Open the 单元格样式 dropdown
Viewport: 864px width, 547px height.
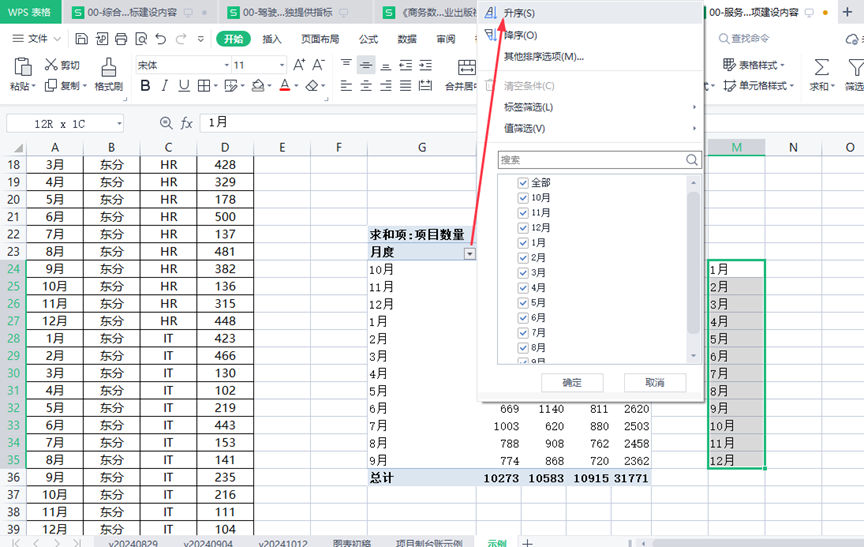[x=758, y=85]
